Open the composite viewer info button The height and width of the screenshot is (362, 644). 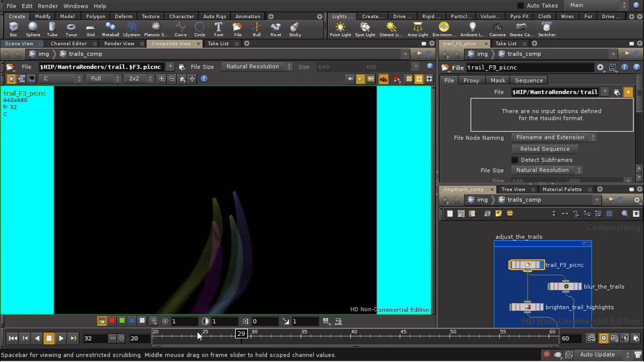click(204, 78)
